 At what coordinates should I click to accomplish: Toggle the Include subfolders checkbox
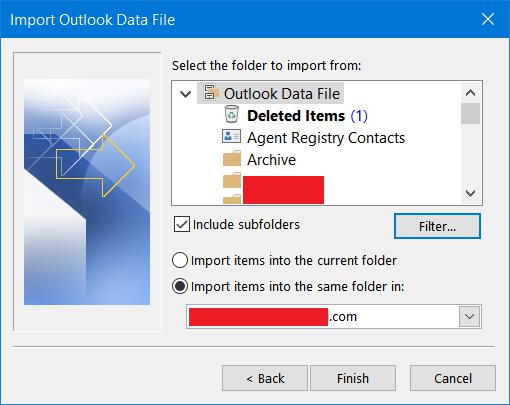(182, 224)
